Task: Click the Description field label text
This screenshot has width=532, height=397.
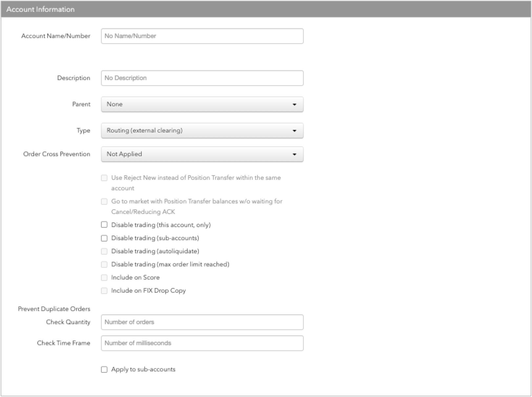Action: (x=73, y=78)
